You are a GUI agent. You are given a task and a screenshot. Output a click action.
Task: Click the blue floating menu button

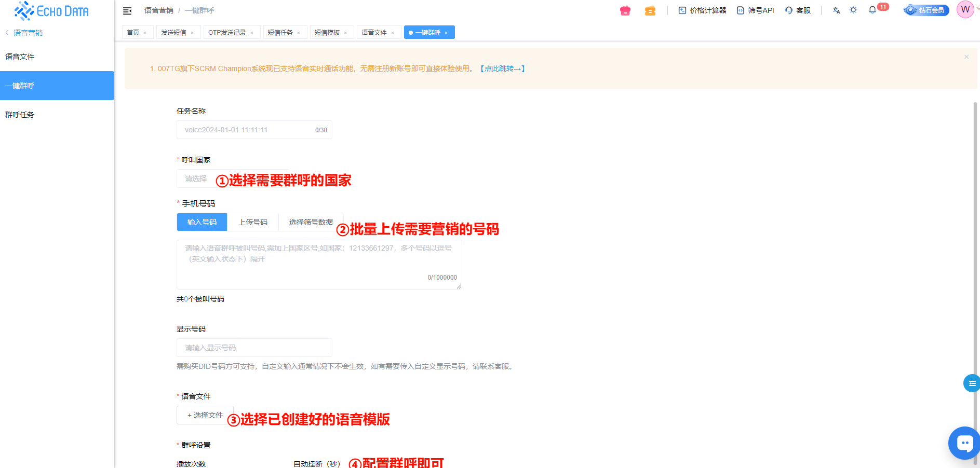coord(971,383)
